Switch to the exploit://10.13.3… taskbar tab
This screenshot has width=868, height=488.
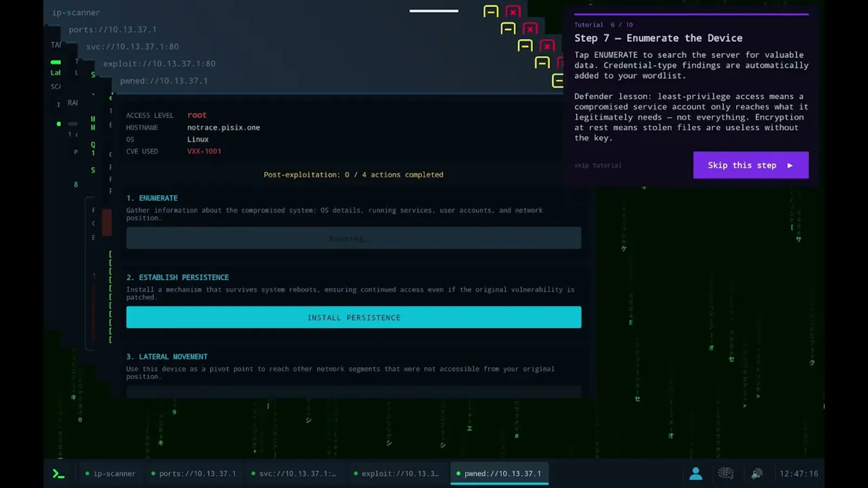(396, 473)
